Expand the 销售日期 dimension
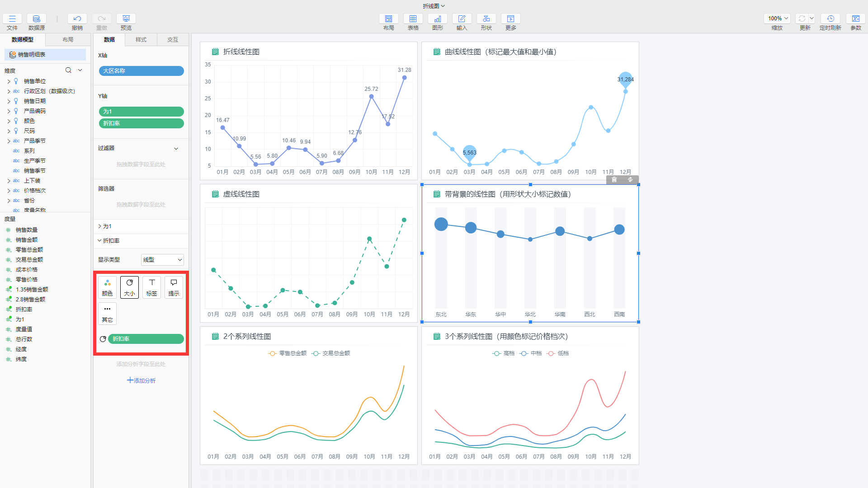 [x=8, y=101]
